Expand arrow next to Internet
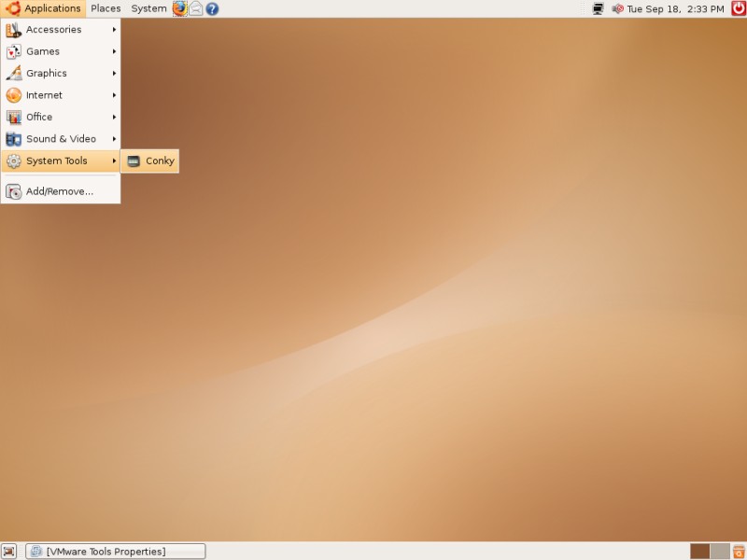 [x=114, y=95]
